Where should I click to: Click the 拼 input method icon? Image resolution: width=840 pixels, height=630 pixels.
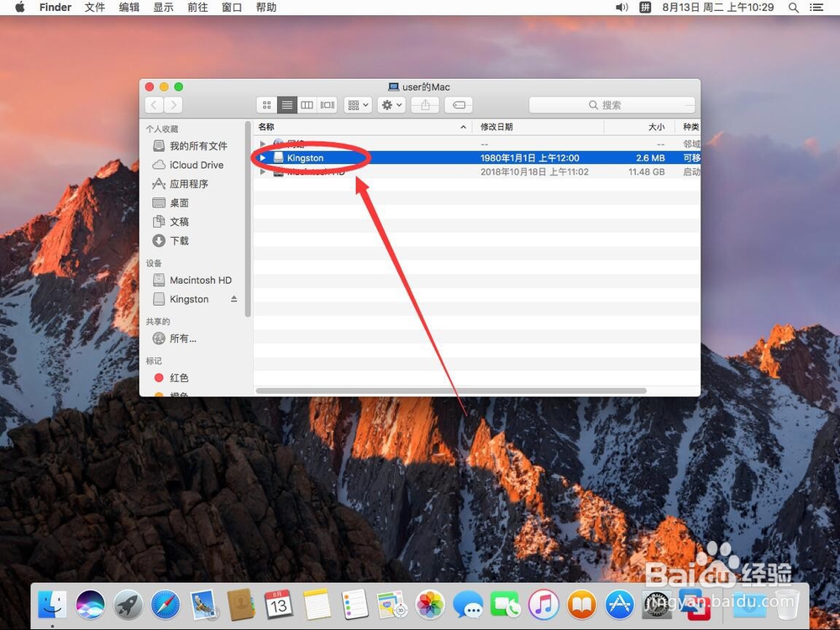point(645,8)
